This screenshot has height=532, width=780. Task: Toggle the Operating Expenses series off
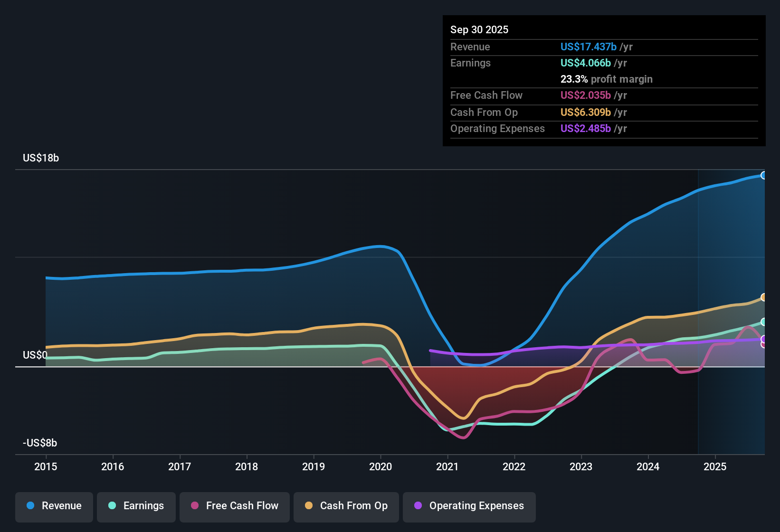pos(469,506)
